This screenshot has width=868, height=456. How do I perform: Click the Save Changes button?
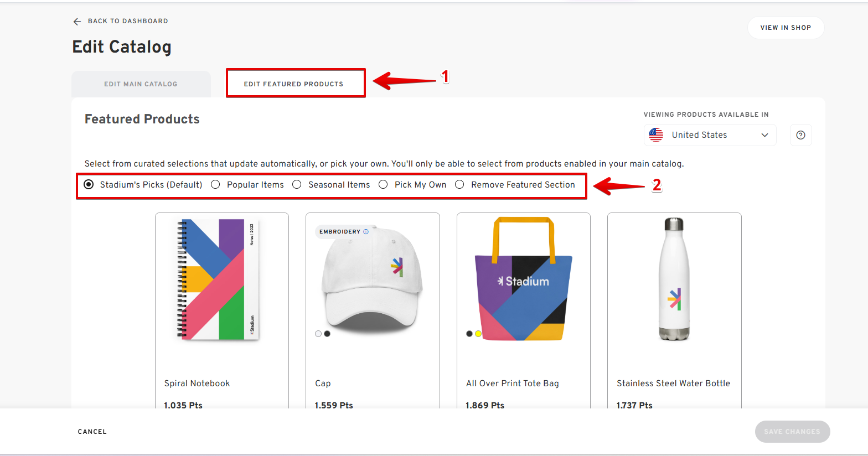pyautogui.click(x=792, y=432)
